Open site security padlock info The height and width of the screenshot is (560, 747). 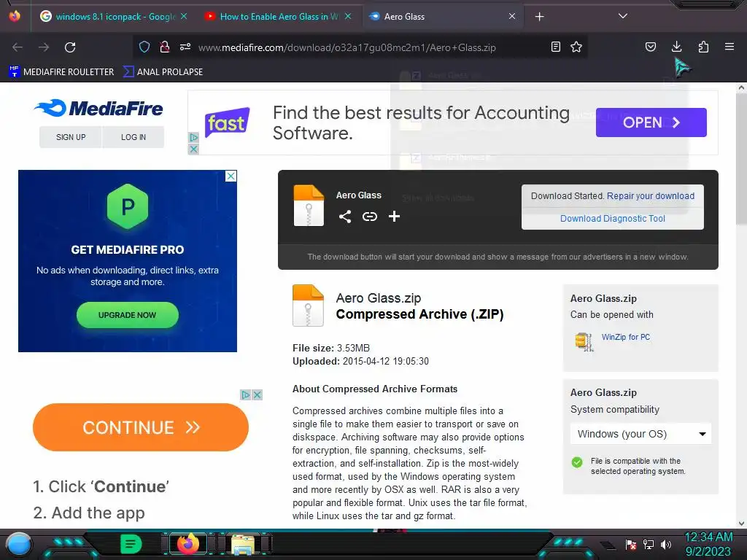coord(165,47)
